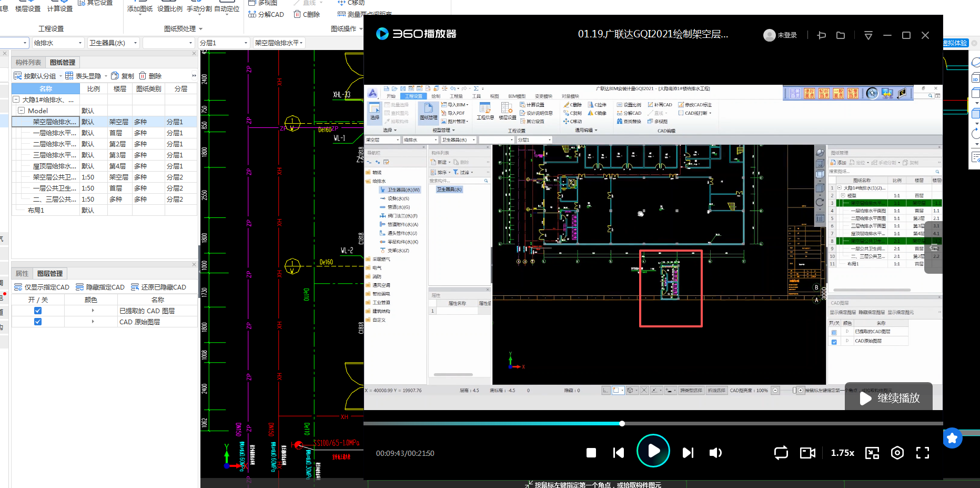Uncheck the CAD 原始图层 checkbox
Viewport: 980px width, 488px height.
click(x=38, y=322)
